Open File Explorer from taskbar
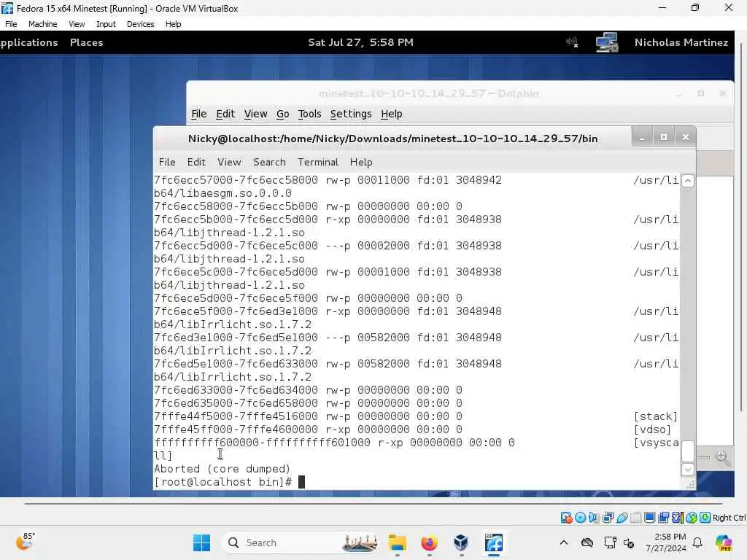The height and width of the screenshot is (560, 747). (397, 542)
